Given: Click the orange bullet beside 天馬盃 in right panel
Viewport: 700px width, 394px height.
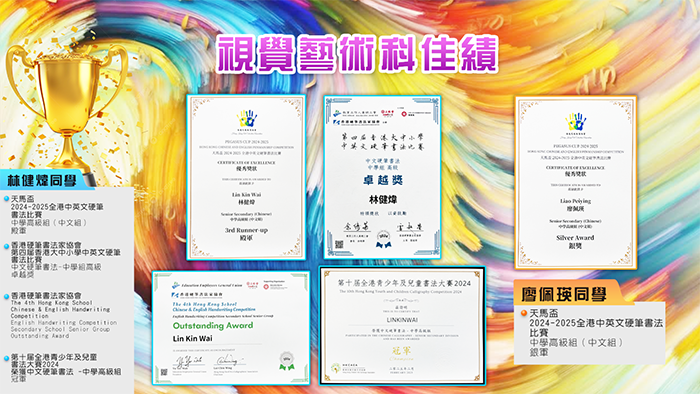Looking at the screenshot, I should (524, 313).
